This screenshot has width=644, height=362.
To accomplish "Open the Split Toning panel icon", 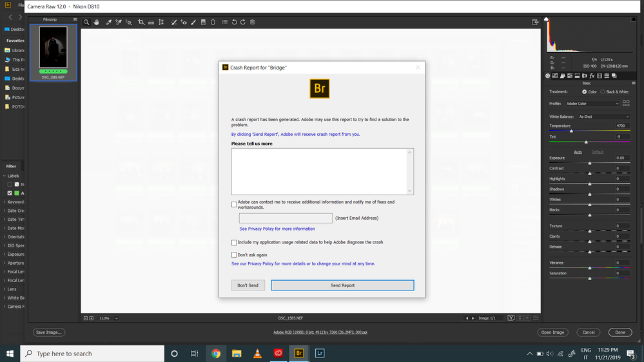I will (577, 75).
